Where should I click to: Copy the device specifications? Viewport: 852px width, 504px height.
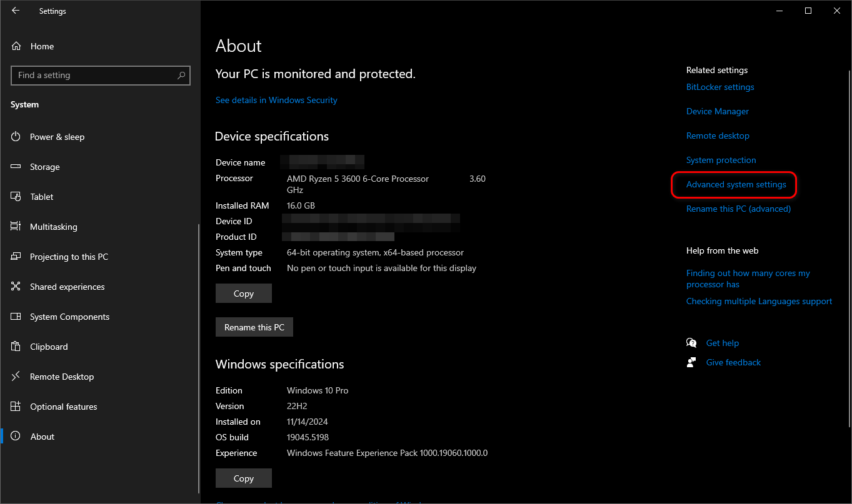[x=243, y=294]
